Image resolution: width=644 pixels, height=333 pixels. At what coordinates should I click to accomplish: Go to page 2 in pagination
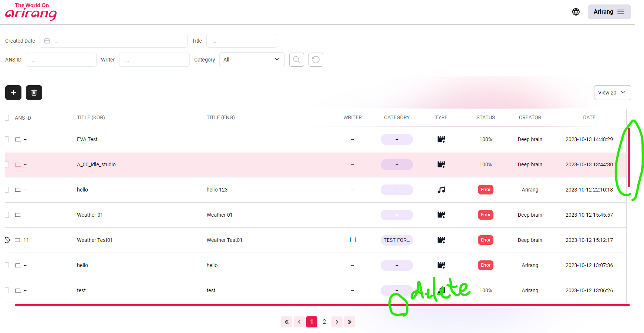[x=324, y=322]
